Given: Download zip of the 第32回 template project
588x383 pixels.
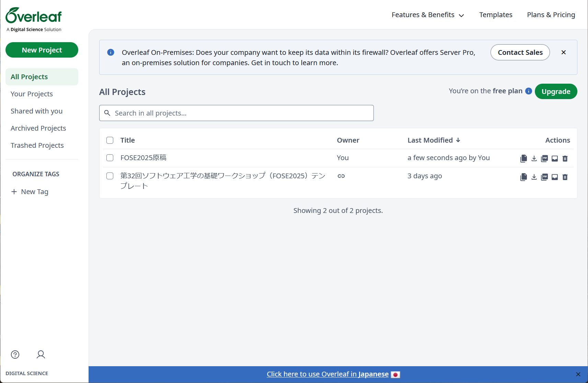Looking at the screenshot, I should click(534, 177).
